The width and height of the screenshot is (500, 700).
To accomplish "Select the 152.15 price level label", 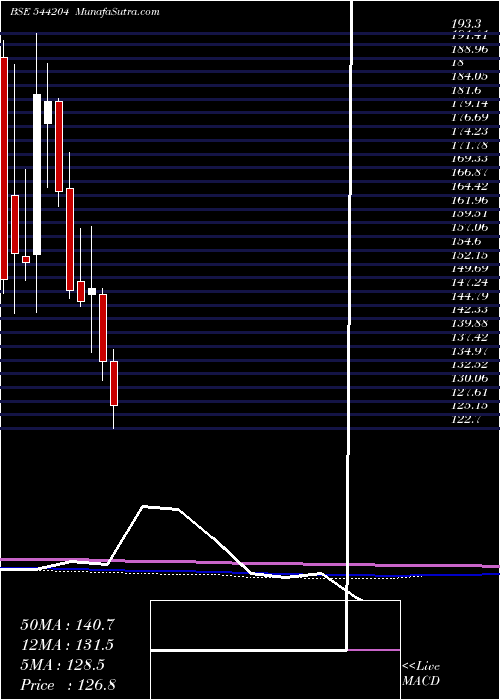I will [x=470, y=255].
